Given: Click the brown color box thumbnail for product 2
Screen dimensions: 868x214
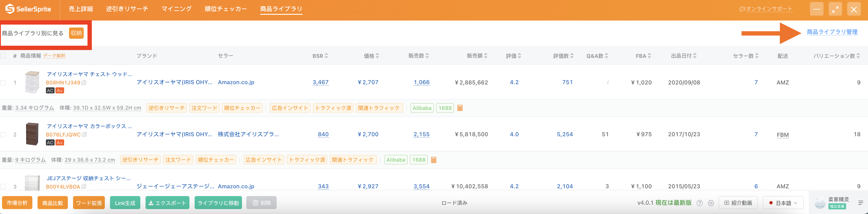Looking at the screenshot, I should [x=32, y=134].
